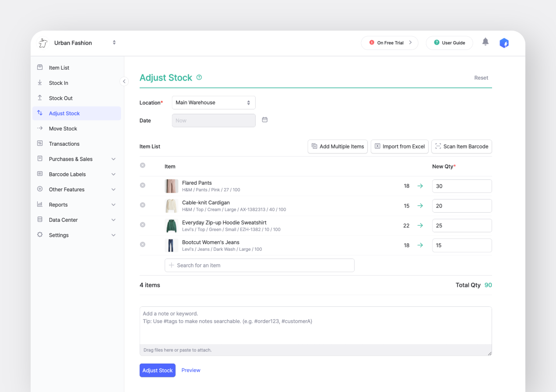This screenshot has width=556, height=392.
Task: Click the Search for an item field
Action: (x=259, y=266)
